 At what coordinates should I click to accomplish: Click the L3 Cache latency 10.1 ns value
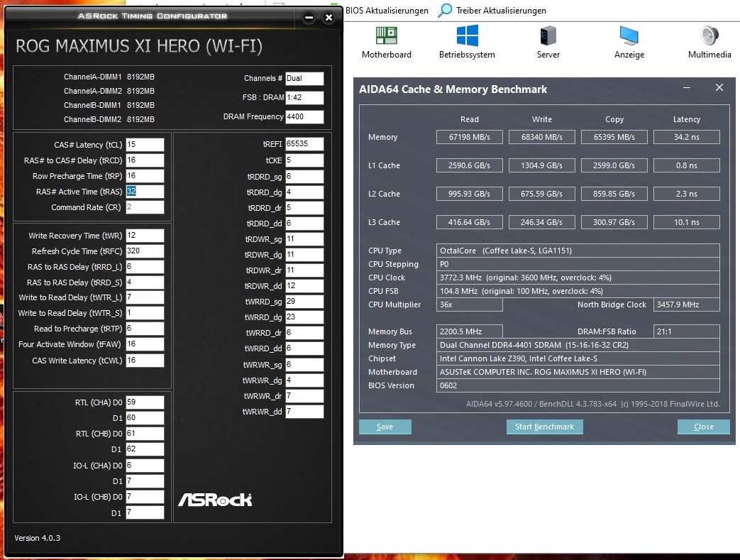coord(687,222)
